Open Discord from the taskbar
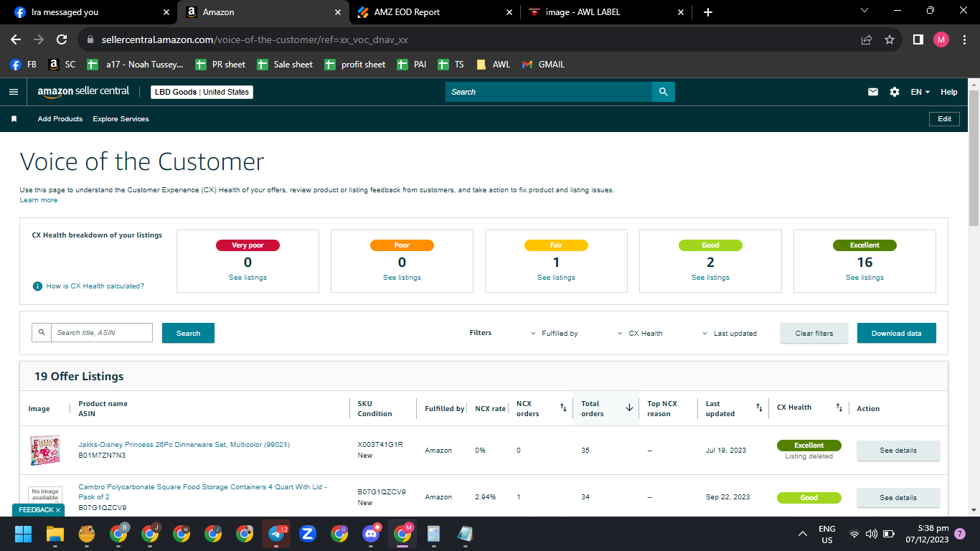Viewport: 980px width, 551px height. 371,534
